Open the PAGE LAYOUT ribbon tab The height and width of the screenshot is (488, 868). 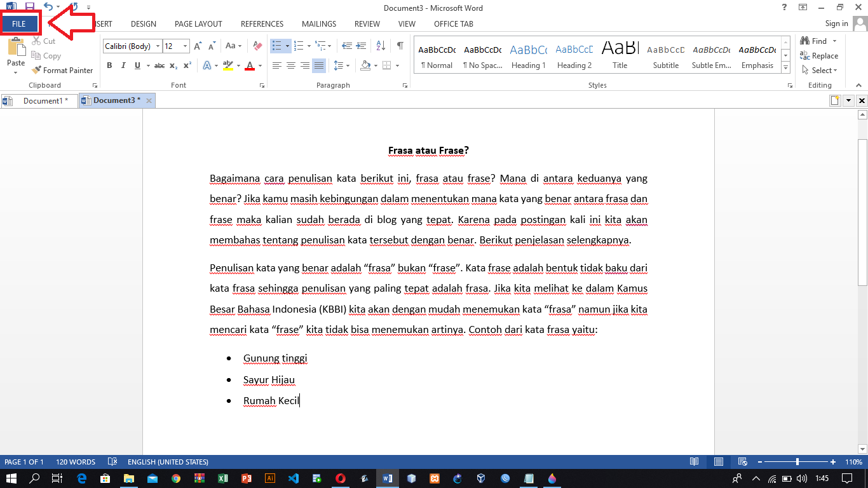pyautogui.click(x=198, y=24)
